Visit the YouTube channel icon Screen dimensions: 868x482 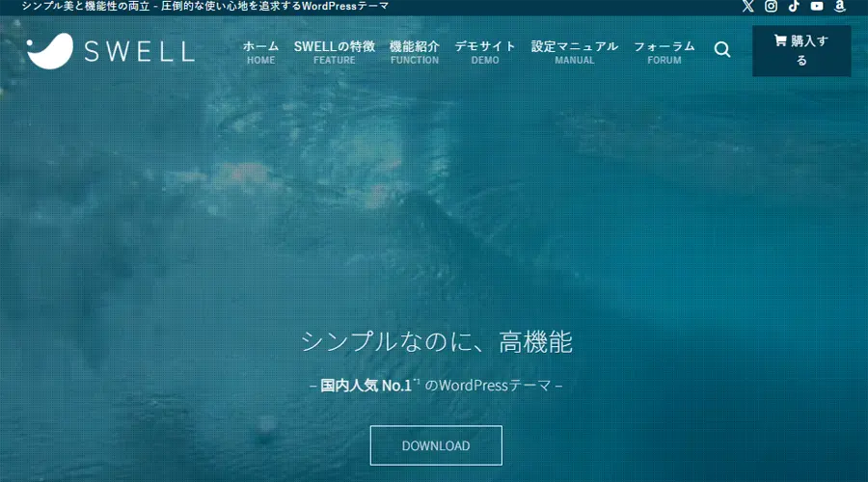817,6
